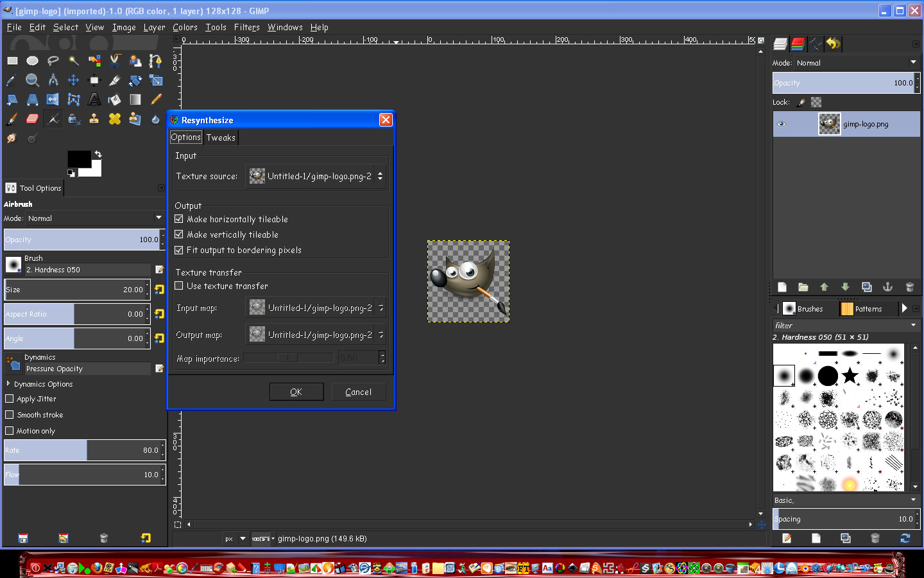
Task: Open the layer Mode dropdown
Action: click(x=857, y=63)
